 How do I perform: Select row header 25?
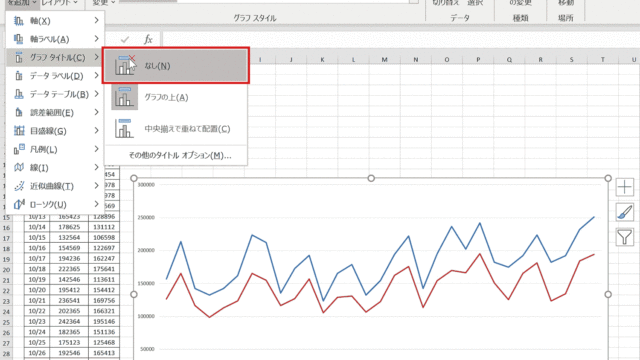click(x=6, y=322)
